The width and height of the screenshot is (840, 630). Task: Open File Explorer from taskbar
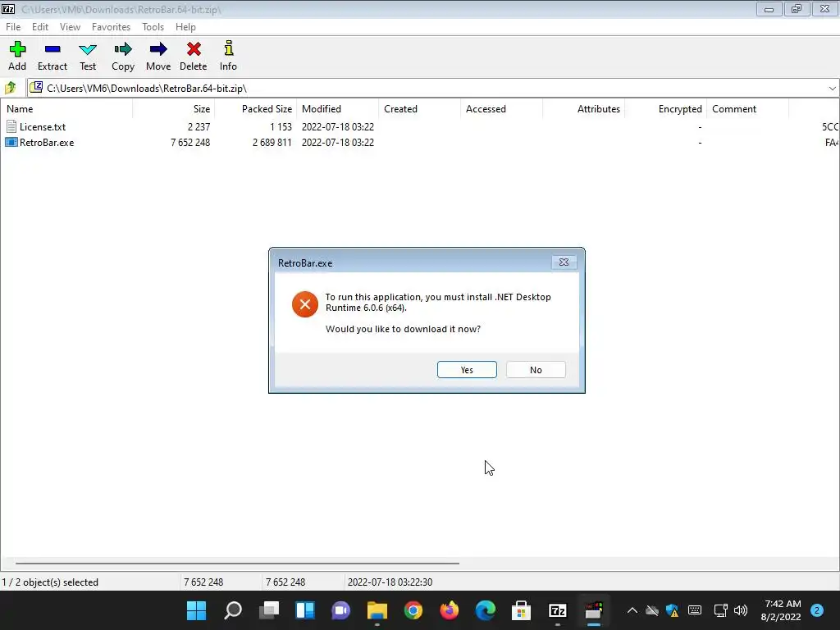coord(377,610)
